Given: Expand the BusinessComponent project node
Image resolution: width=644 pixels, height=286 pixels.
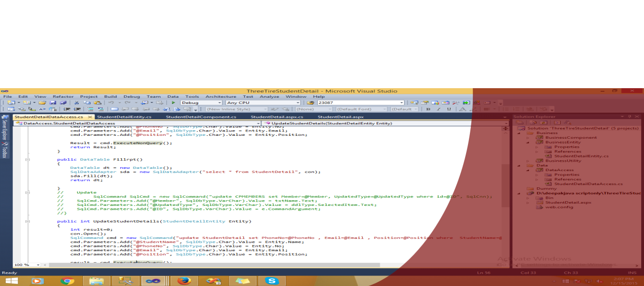Looking at the screenshot, I should (528, 138).
